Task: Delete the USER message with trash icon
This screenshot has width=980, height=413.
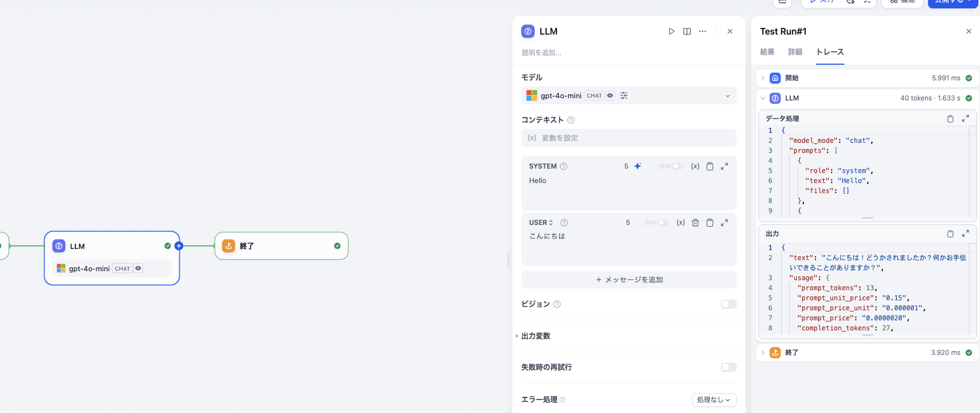Action: [695, 223]
